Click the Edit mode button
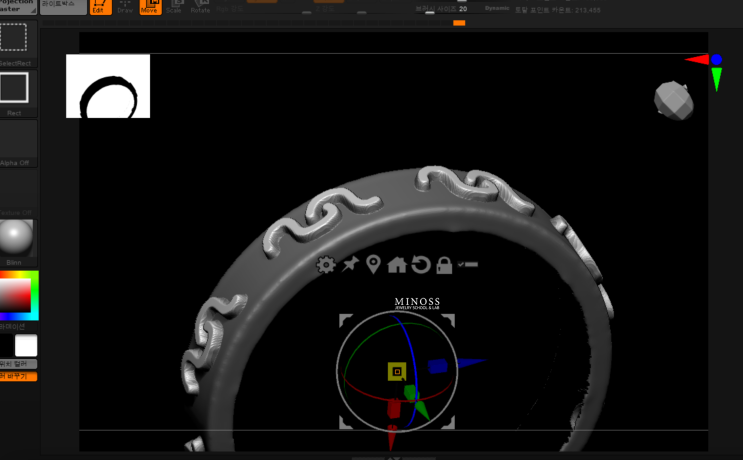 [x=100, y=6]
